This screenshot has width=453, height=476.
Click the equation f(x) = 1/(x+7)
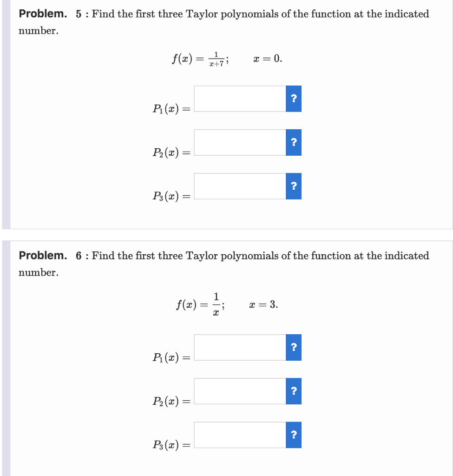[200, 59]
